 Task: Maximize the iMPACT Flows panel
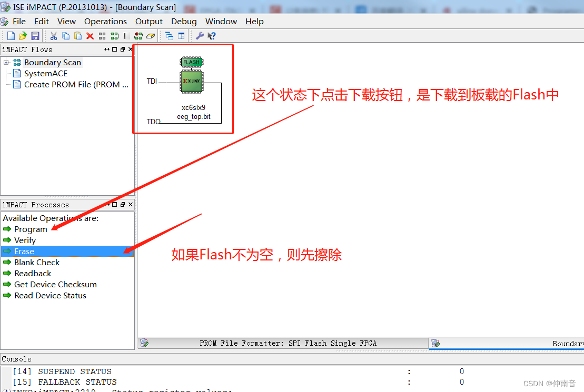point(115,49)
